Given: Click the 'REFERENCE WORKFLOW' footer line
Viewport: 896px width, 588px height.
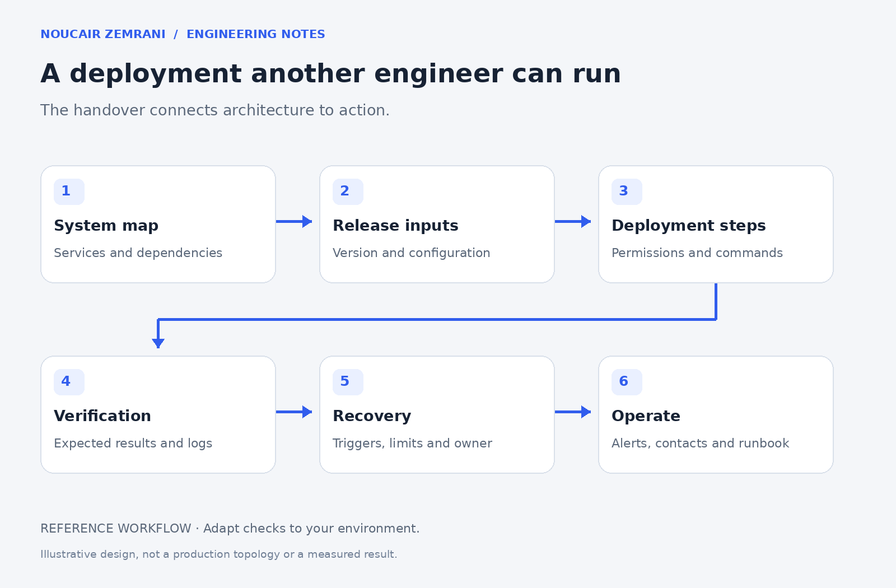Looking at the screenshot, I should (230, 529).
